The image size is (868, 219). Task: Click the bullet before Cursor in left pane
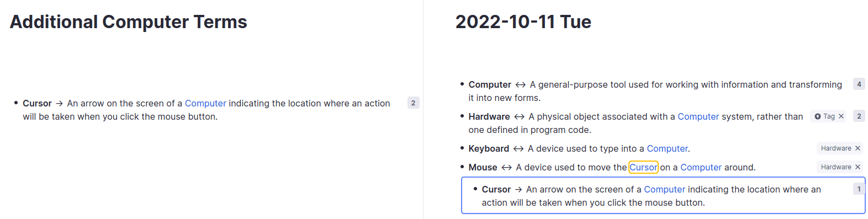(x=16, y=103)
